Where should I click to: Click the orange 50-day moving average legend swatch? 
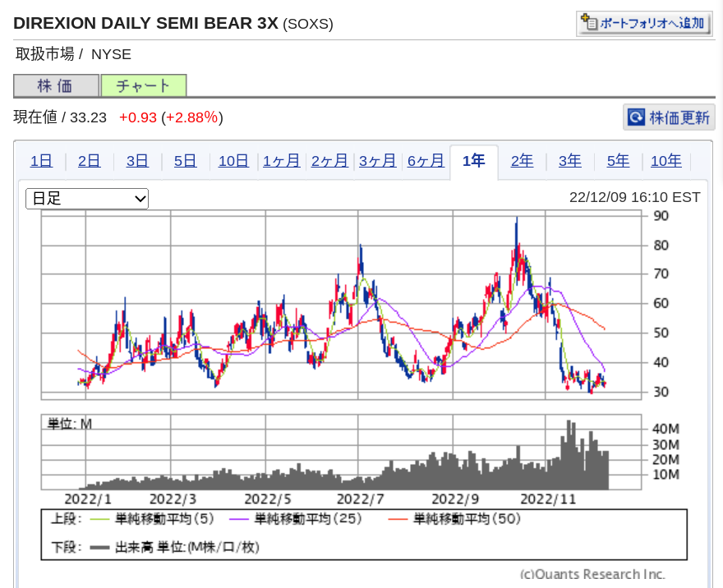(398, 519)
